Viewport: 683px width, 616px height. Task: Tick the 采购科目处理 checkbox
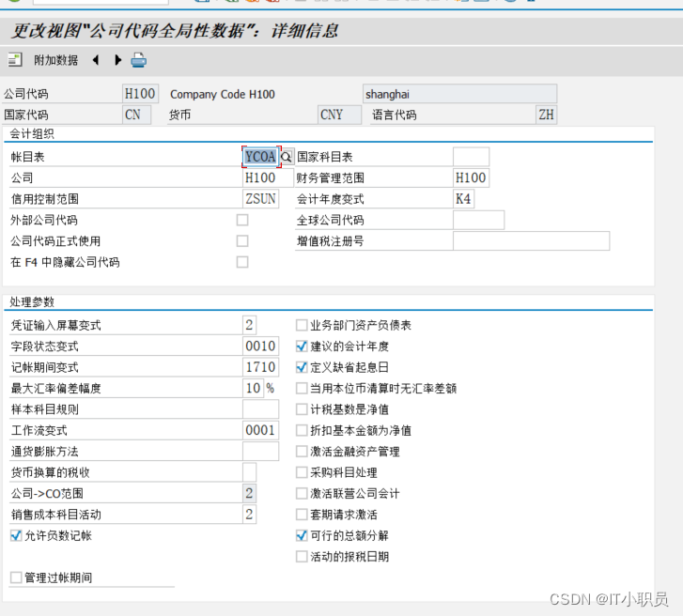coord(302,472)
